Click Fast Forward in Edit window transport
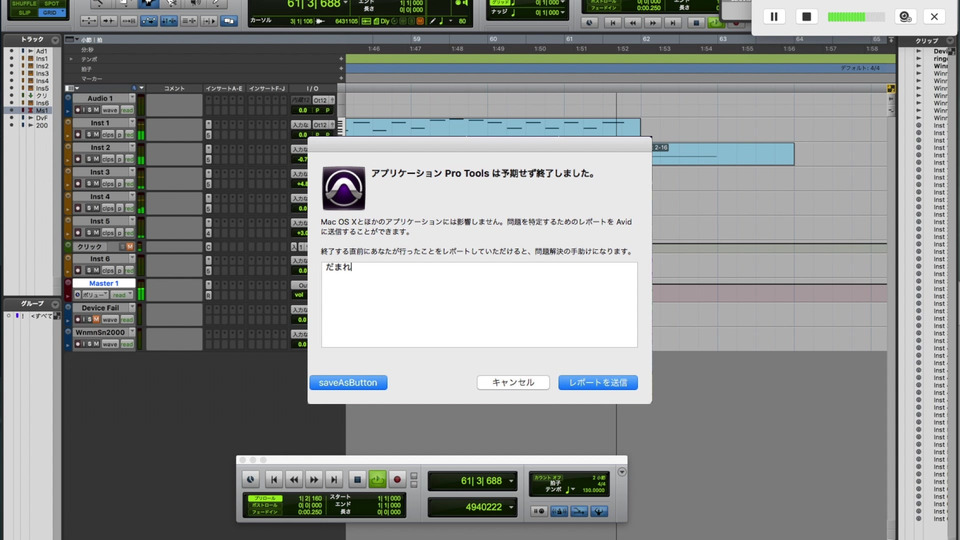The image size is (960, 540). (653, 23)
